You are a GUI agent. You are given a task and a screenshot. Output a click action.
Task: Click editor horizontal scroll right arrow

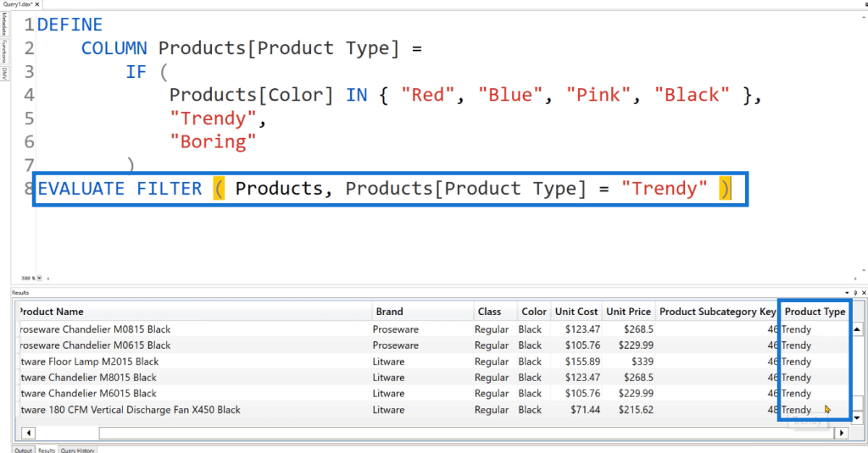[x=856, y=279]
